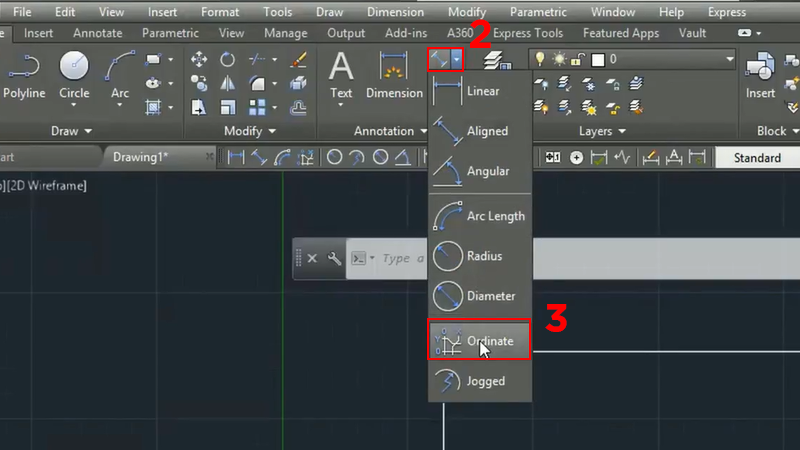
Task: Select the Move tool icon
Action: click(199, 59)
